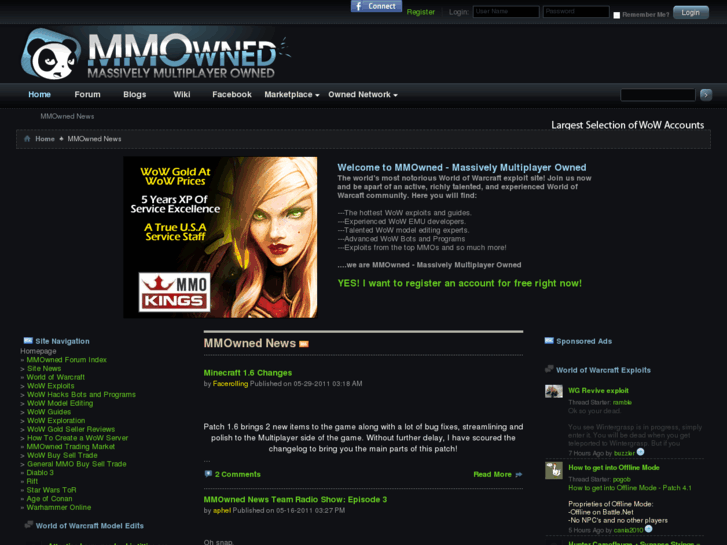The height and width of the screenshot is (545, 727).
Task: Open MMOwned Trading Market link
Action: pos(70,447)
